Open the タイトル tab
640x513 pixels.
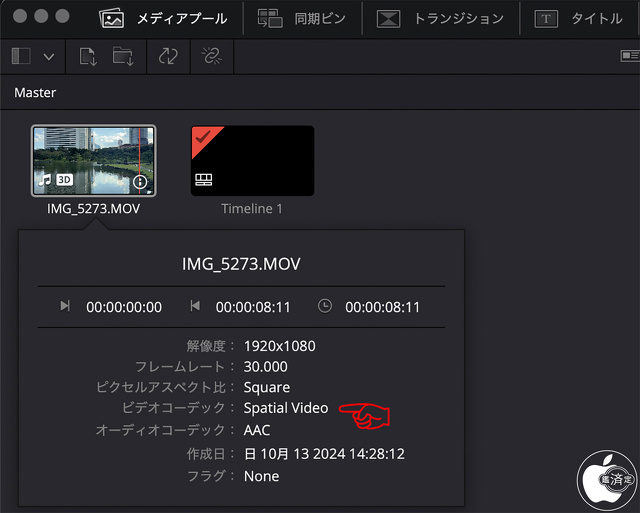click(578, 19)
